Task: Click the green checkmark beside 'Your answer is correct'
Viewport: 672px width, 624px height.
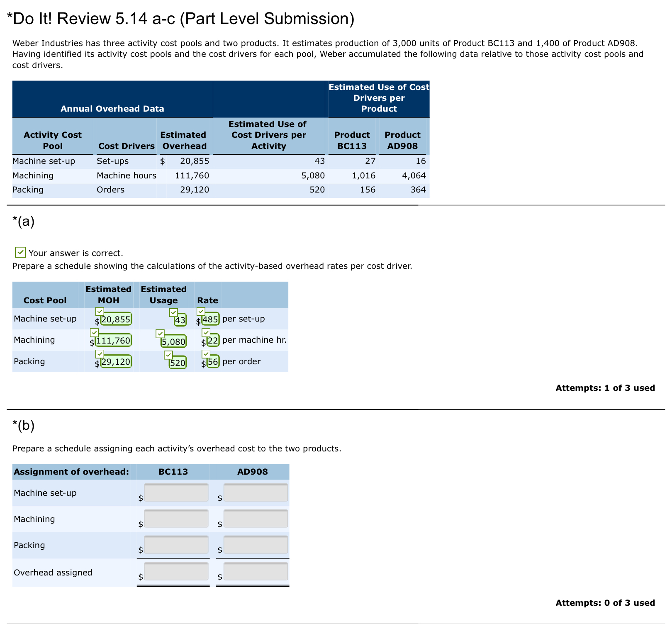Action: pyautogui.click(x=20, y=252)
